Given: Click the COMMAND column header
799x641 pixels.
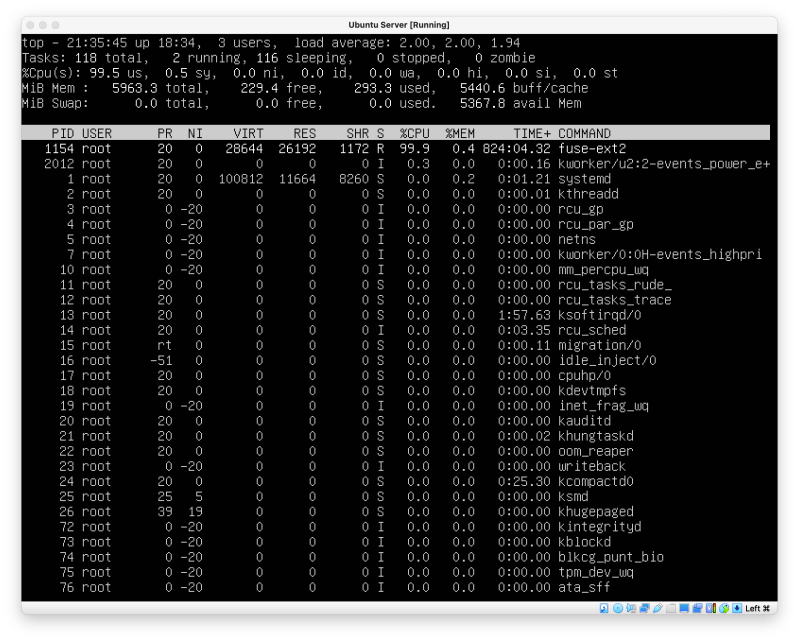Looking at the screenshot, I should (584, 133).
